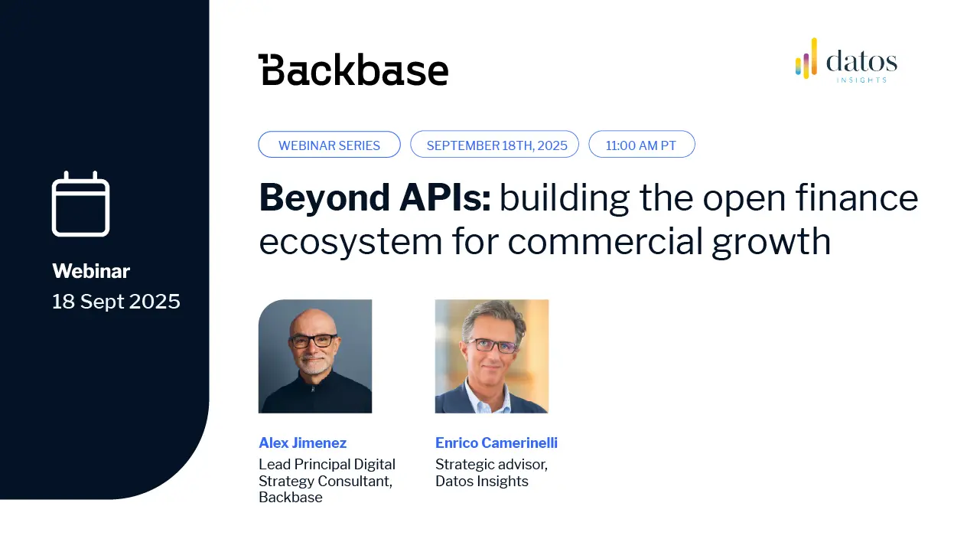The image size is (980, 552).
Task: Click the Alex Jimenez name link
Action: click(x=303, y=443)
